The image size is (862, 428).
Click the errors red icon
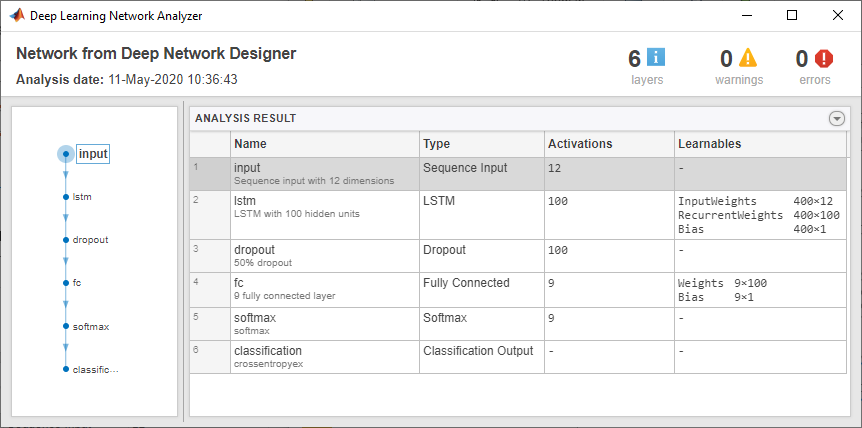point(824,58)
